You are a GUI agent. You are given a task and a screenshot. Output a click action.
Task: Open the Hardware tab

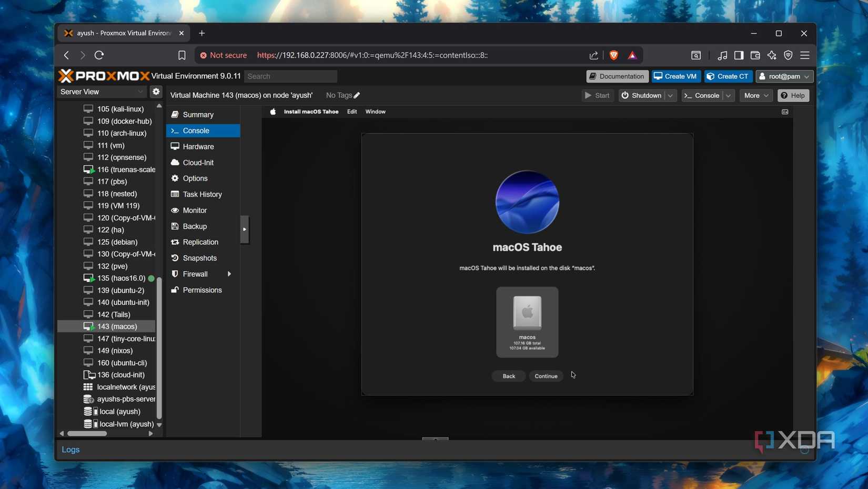tap(203, 147)
